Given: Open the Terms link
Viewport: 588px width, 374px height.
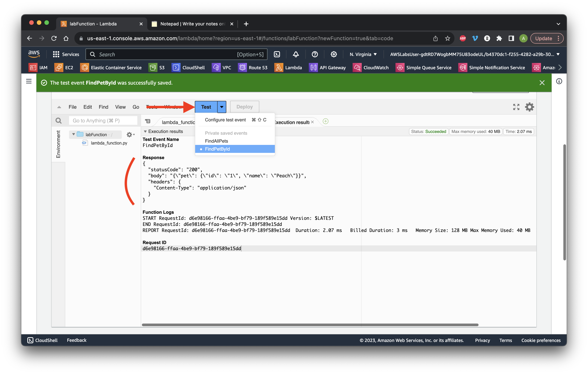Looking at the screenshot, I should [x=505, y=340].
